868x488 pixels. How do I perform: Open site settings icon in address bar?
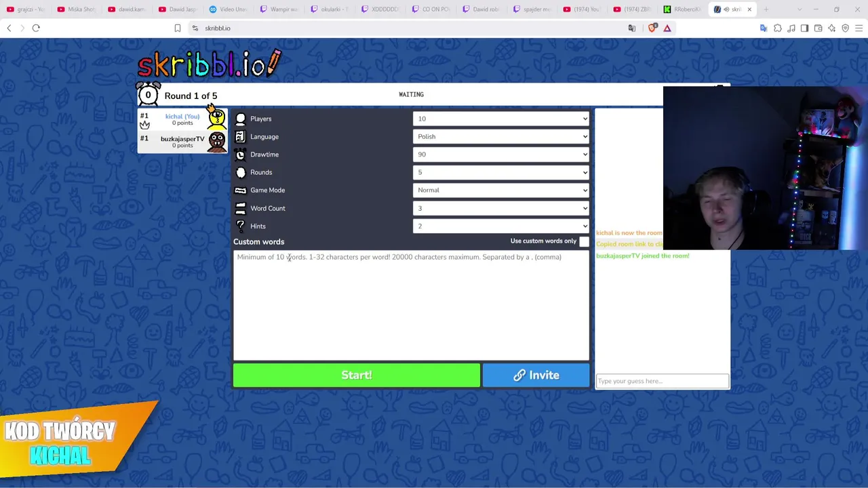point(195,28)
